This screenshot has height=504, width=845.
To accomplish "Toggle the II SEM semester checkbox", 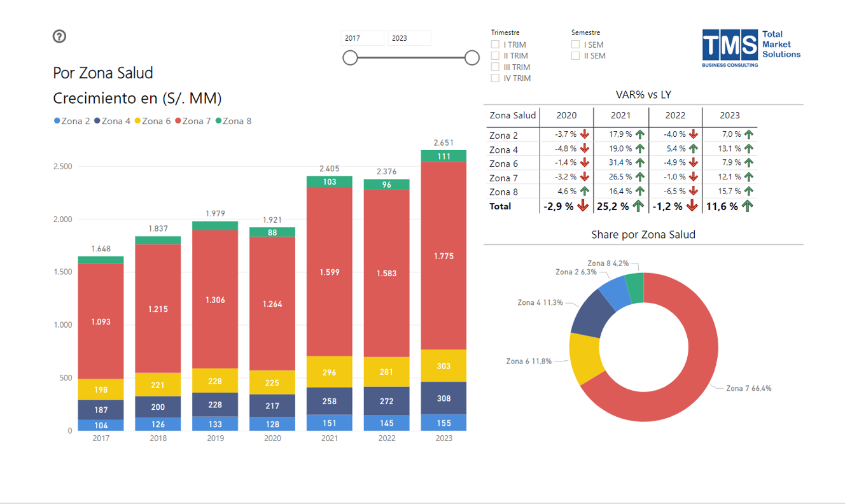I will 575,56.
